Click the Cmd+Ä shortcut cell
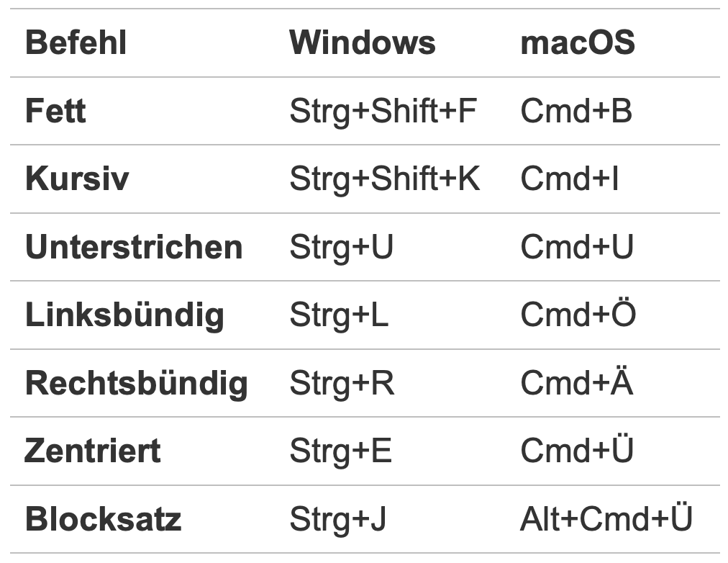 click(576, 383)
